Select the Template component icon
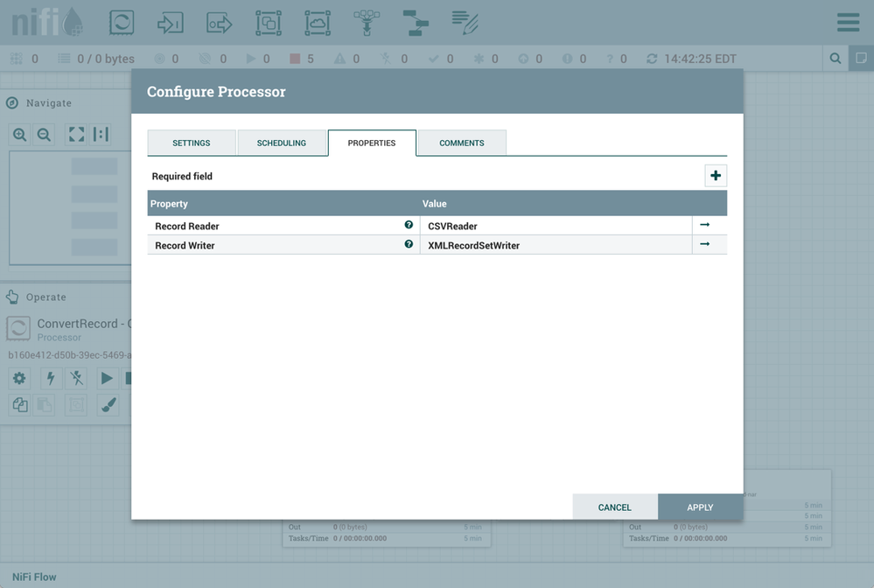 click(416, 23)
